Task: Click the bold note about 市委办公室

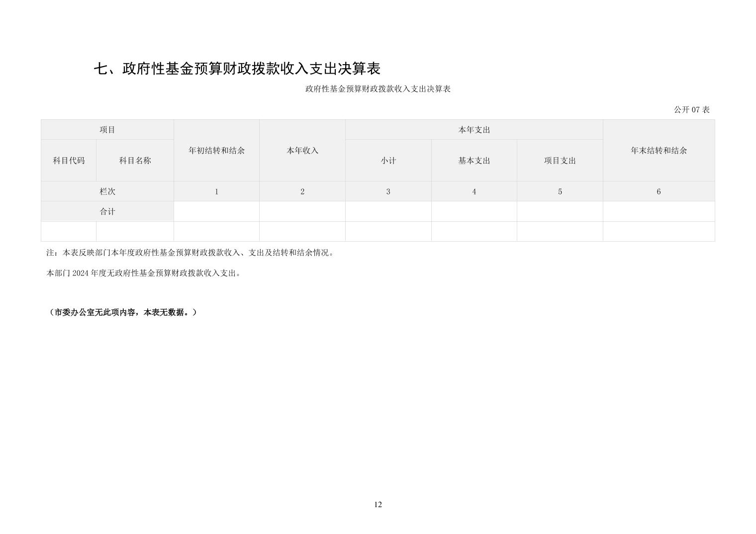Action: (x=122, y=312)
